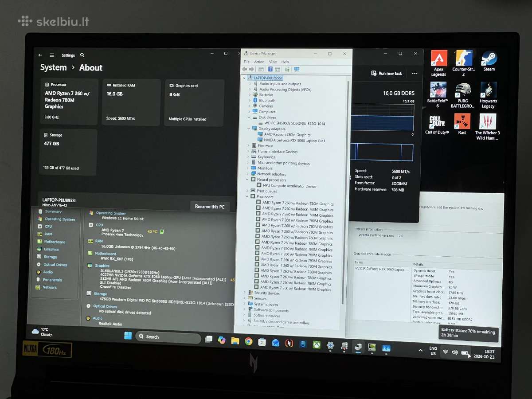Open Battlefield 6 desktop shortcut
This screenshot has width=532, height=399.
click(438, 95)
